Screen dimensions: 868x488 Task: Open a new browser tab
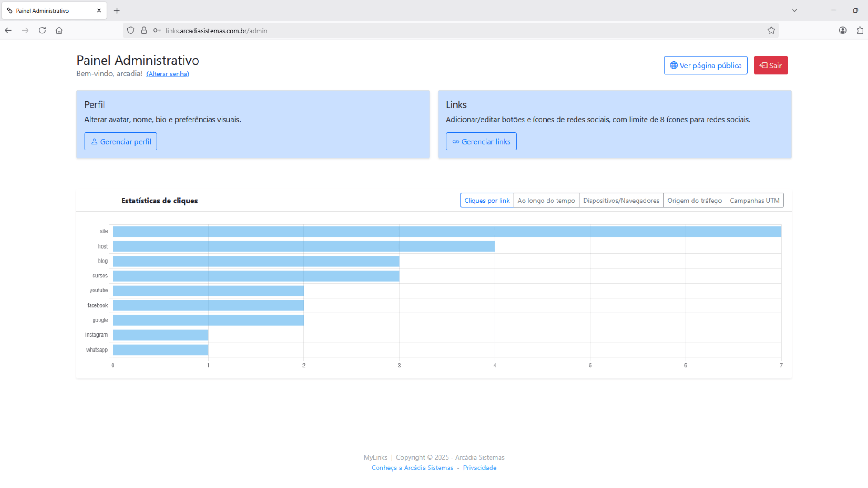point(117,10)
